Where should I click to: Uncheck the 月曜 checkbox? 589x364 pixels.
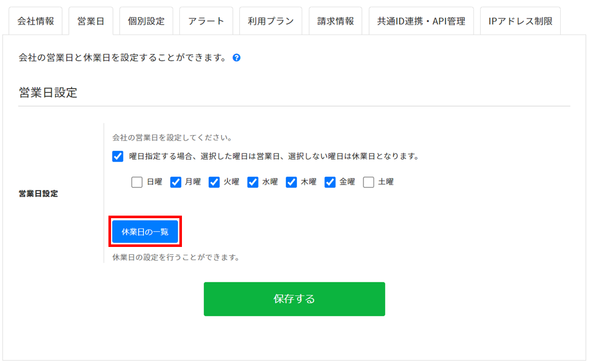(176, 182)
